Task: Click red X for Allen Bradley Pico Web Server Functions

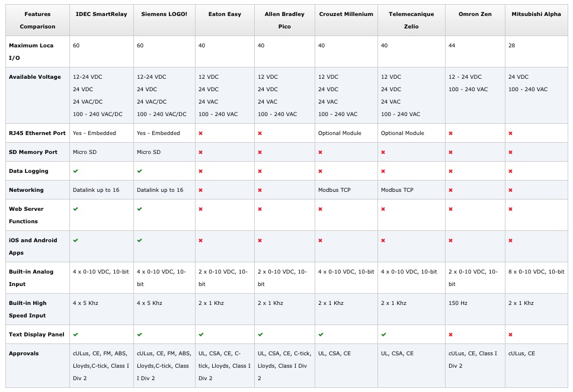Action: [260, 210]
